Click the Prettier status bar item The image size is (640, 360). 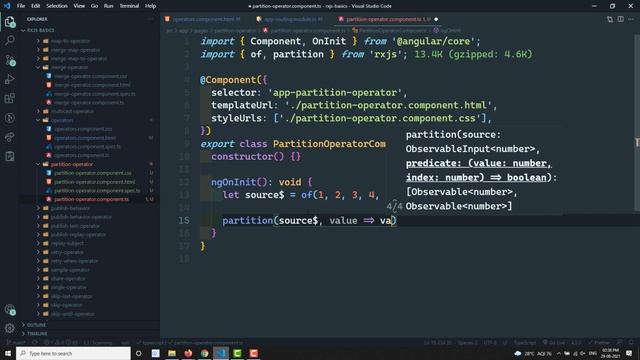pos(599,342)
